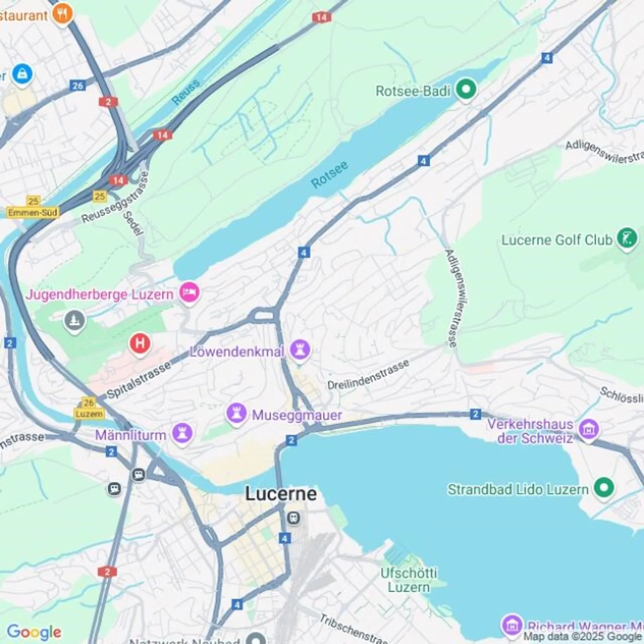Select the Museggmauer landmark pin
The image size is (644, 644).
coord(237,413)
